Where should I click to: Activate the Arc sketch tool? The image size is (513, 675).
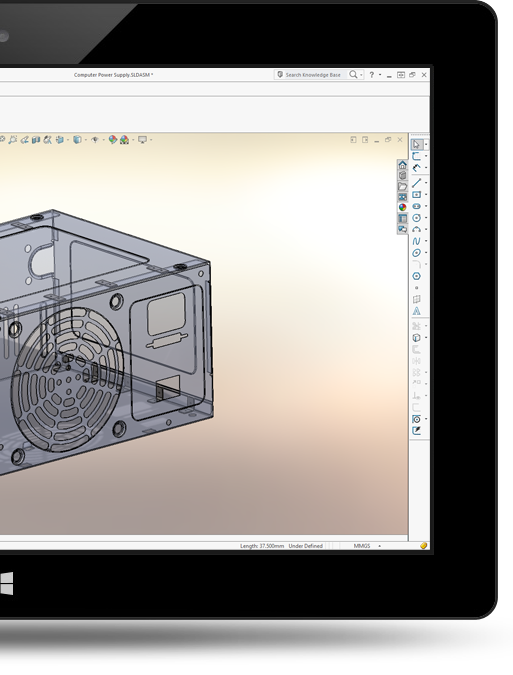(416, 229)
